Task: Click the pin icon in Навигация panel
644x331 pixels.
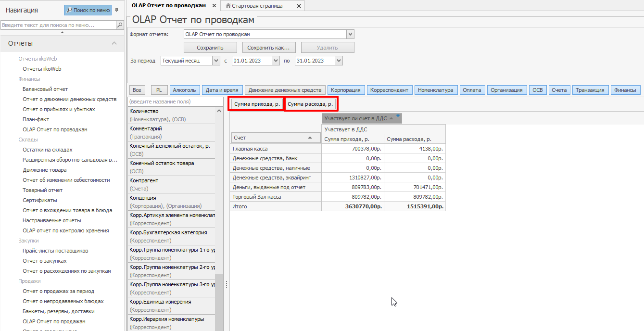Action: pyautogui.click(x=116, y=10)
